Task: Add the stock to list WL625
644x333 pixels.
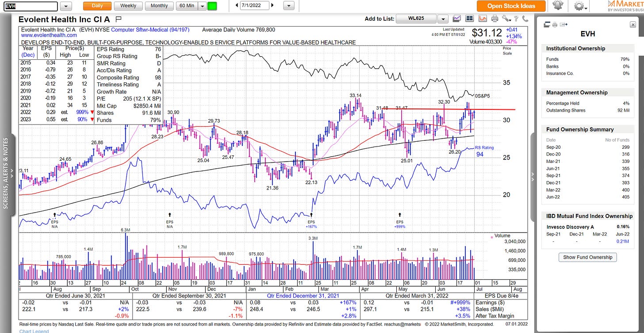Action: [416, 19]
